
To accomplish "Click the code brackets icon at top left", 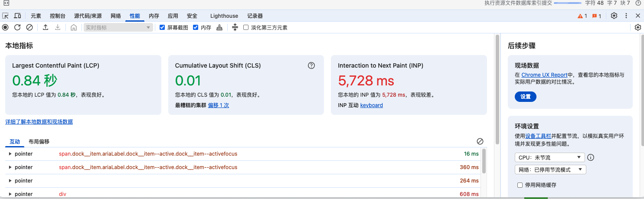I will point(6,3).
